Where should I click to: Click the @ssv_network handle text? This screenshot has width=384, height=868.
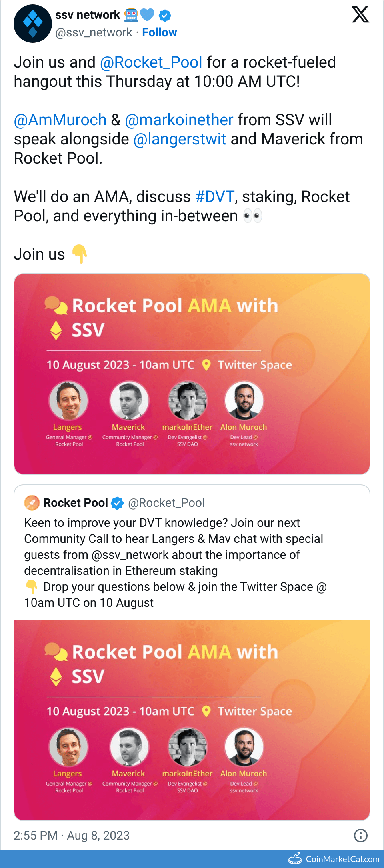(94, 32)
